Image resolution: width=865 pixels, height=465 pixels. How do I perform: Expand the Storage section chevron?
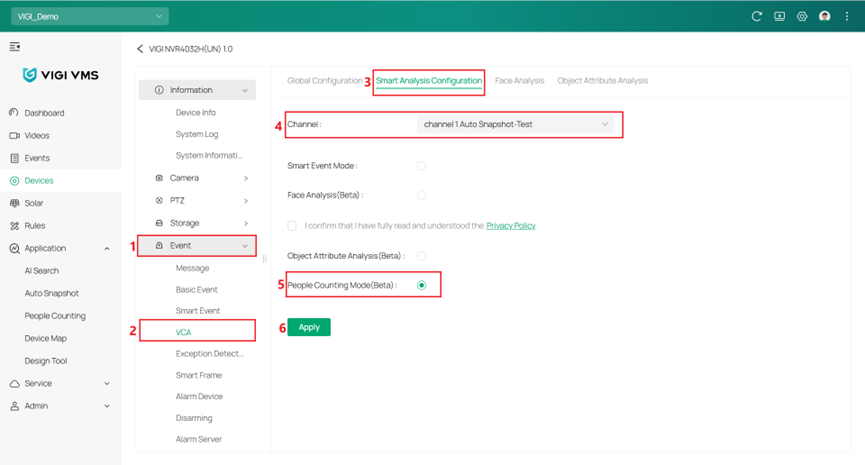tap(246, 223)
